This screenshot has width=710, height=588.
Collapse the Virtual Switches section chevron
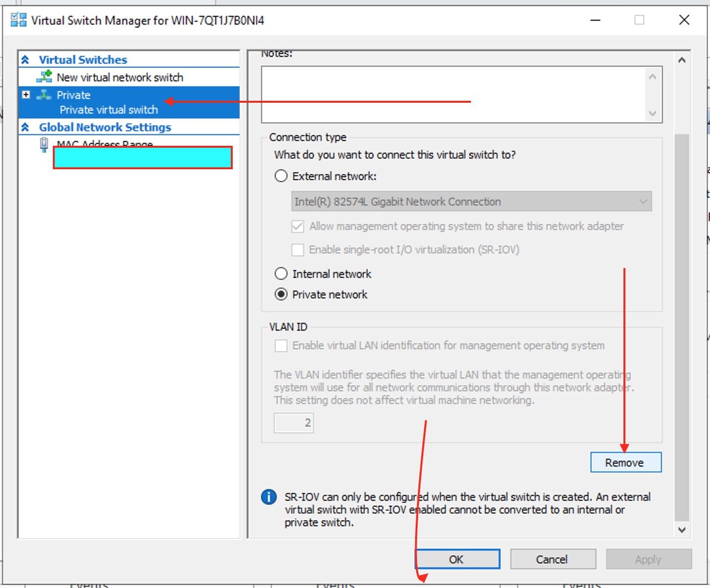pyautogui.click(x=25, y=60)
